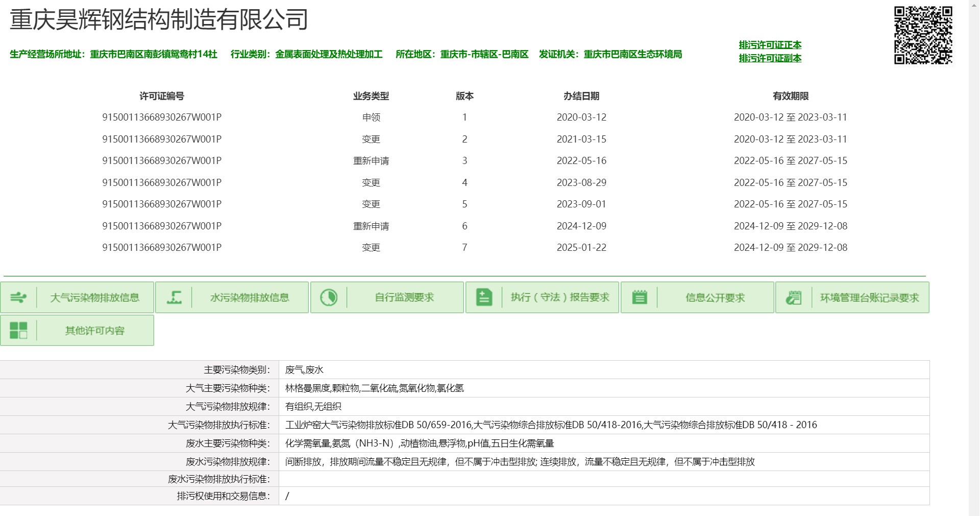Click the environmental ledger record icon
This screenshot has width=980, height=516.
coord(794,297)
